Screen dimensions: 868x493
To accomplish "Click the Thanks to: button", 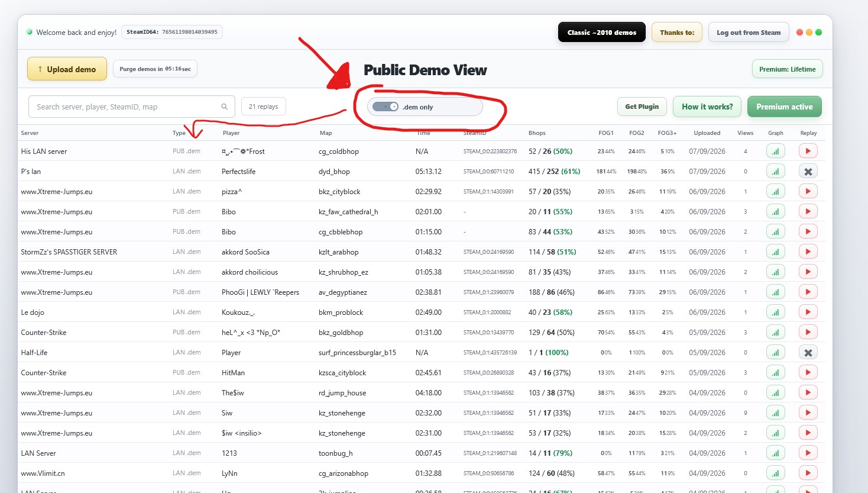I will pyautogui.click(x=677, y=33).
